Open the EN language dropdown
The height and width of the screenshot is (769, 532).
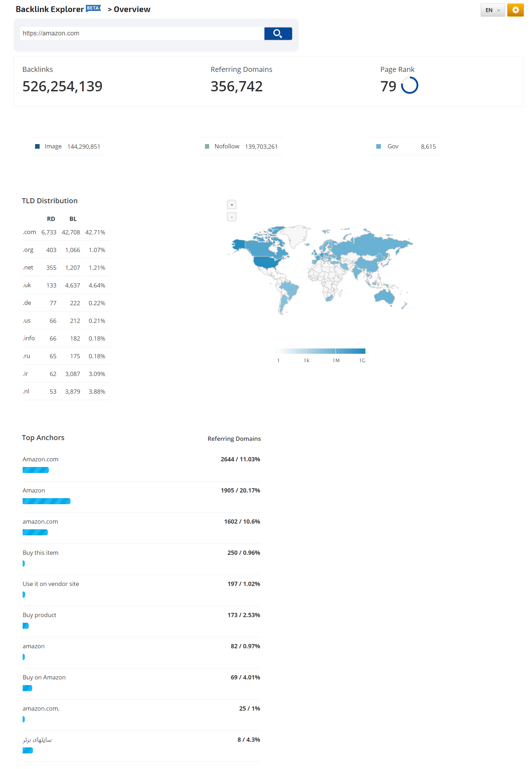[x=492, y=10]
